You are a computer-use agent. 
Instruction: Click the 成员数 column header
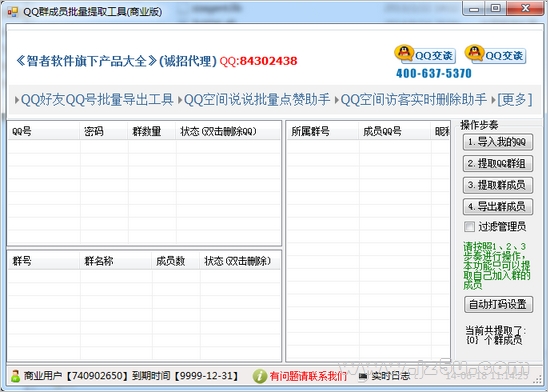click(176, 261)
